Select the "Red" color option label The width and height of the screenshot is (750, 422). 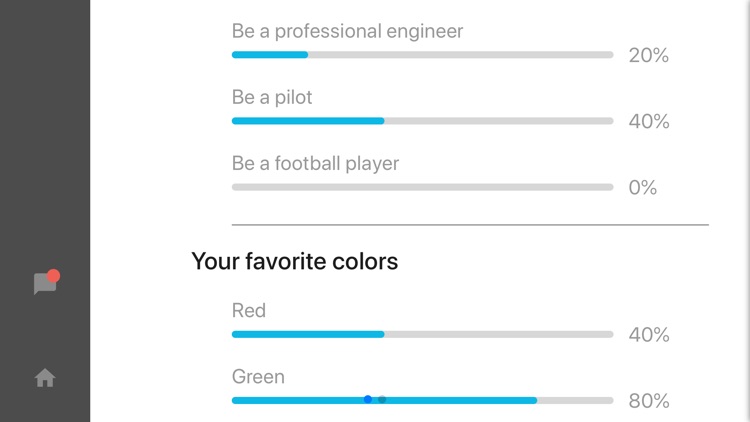249,310
